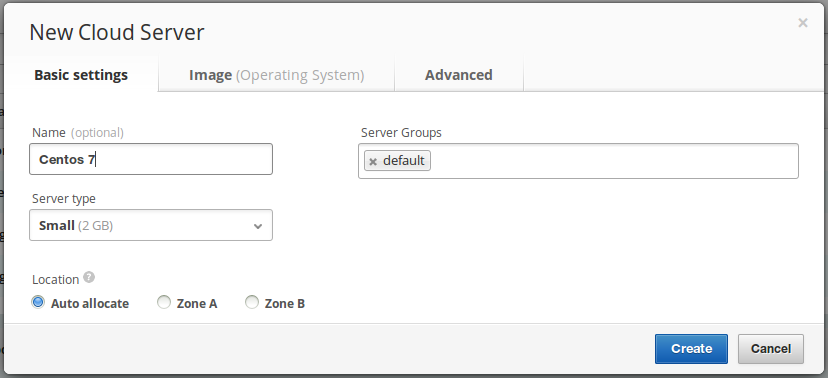
Task: Click inside the Server Groups field
Action: coord(578,161)
